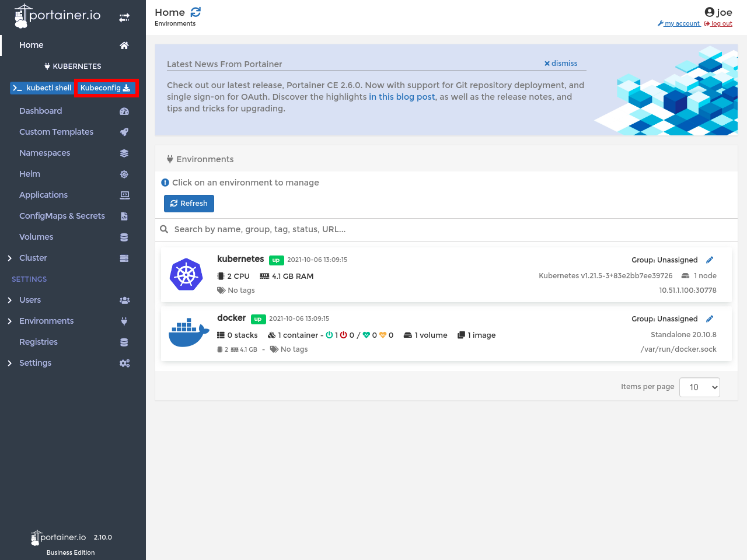Edit the docker environment with pencil icon
This screenshot has height=560, width=747.
[x=710, y=319]
